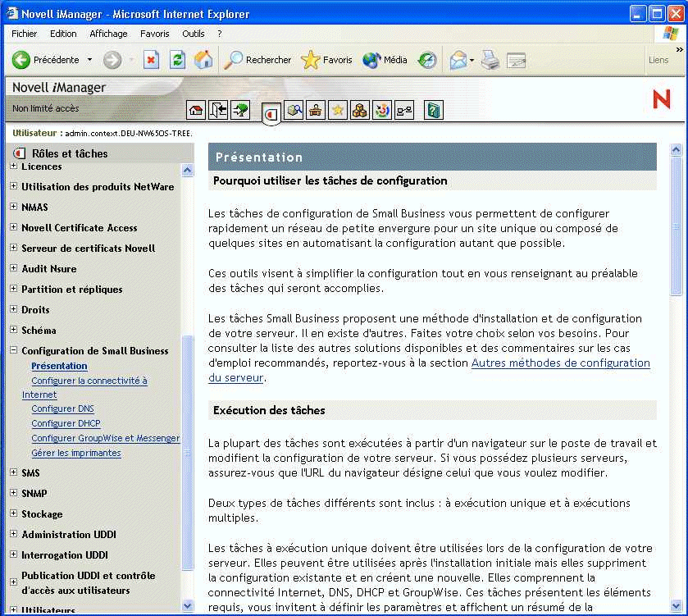
Task: Click the content pane scroll up arrow
Action: tap(677, 149)
